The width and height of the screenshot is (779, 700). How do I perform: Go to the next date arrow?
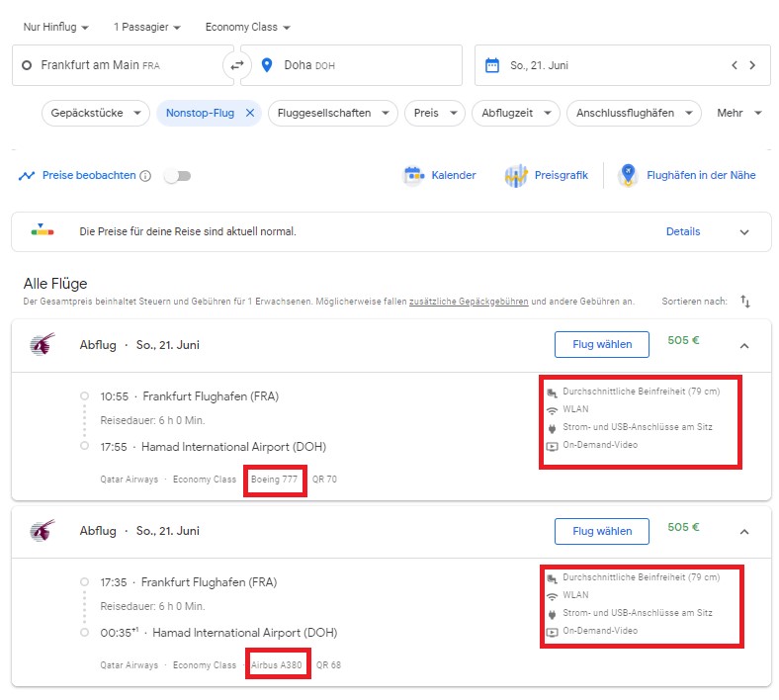pos(752,65)
